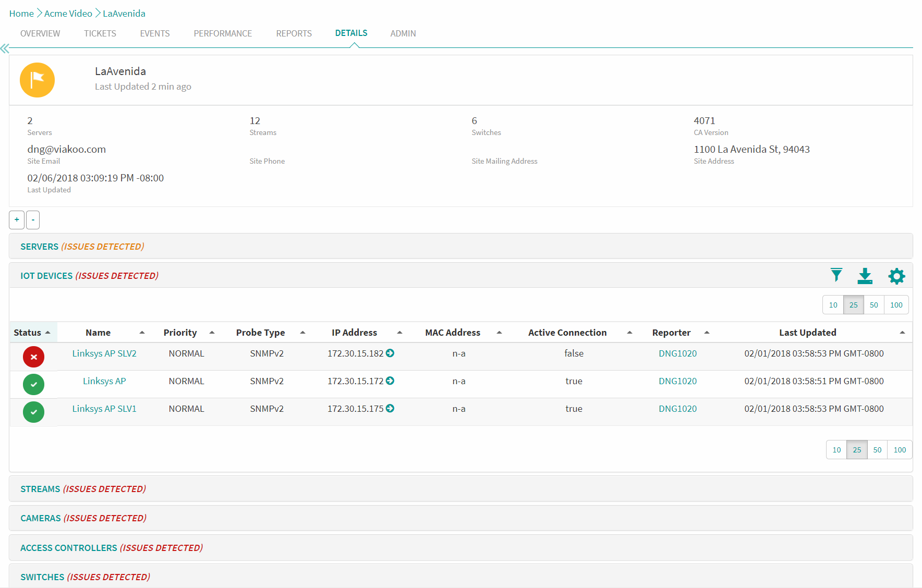Click the site address 1100 La Avenida St
This screenshot has width=922, height=588.
[x=751, y=150]
